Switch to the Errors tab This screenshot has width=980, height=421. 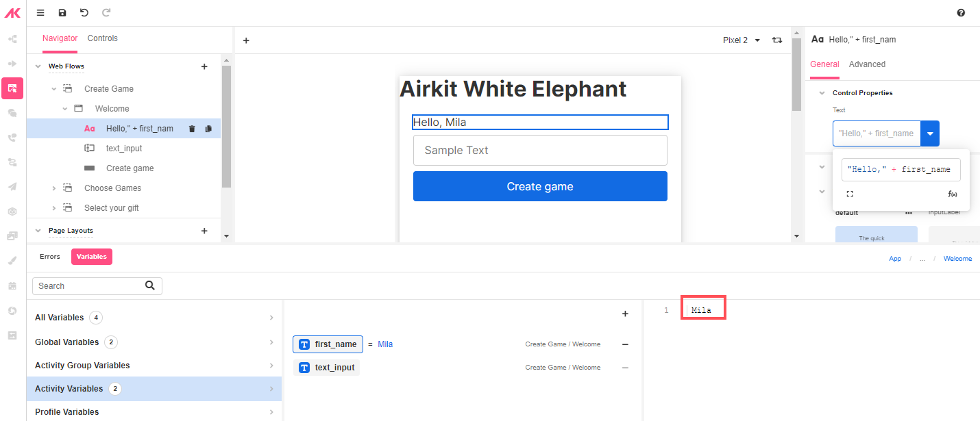pos(50,257)
